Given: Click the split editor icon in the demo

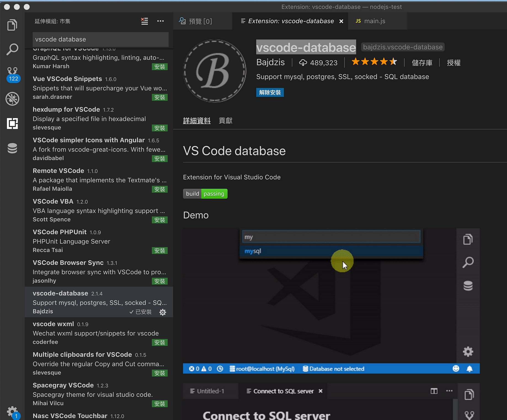Looking at the screenshot, I should [434, 391].
